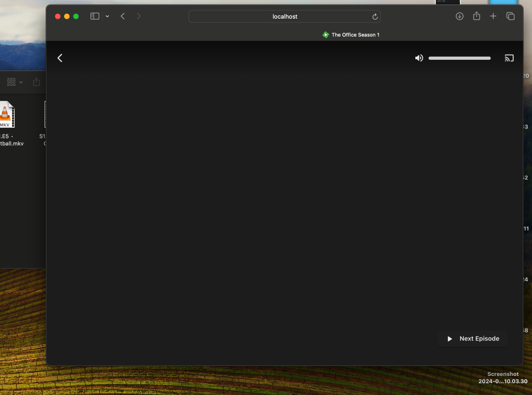The image size is (532, 395).
Task: Play the Next Episode
Action: click(x=473, y=338)
